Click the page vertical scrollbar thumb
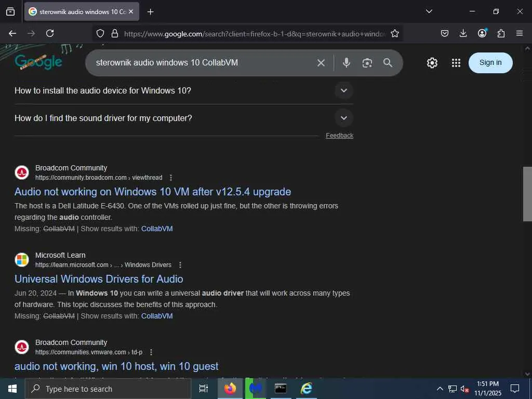Viewport: 532px width, 399px height. 527,194
